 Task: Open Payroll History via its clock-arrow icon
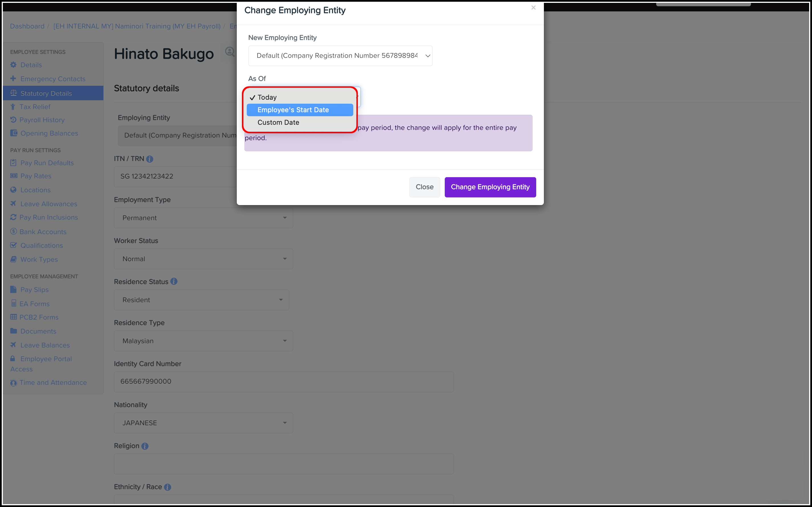click(13, 120)
